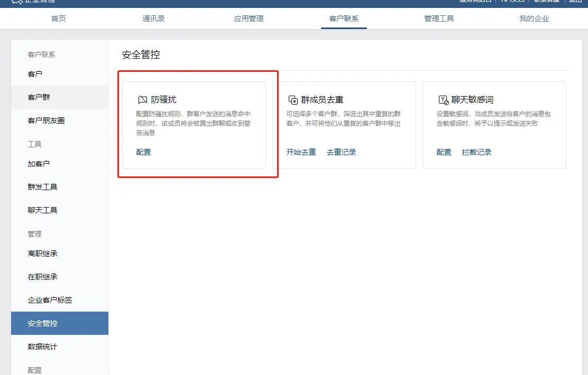This screenshot has height=375, width=588.
Task: Open 拦截记录 for sensitive words
Action: 477,152
